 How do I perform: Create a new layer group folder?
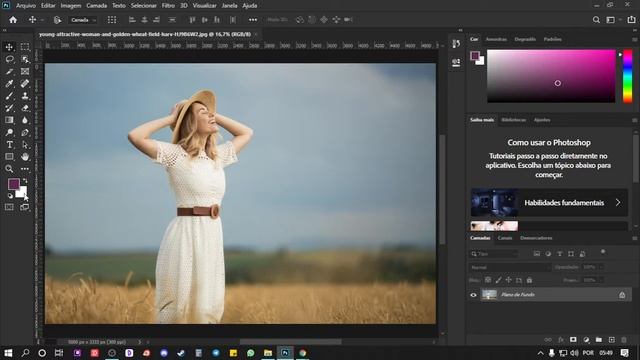pyautogui.click(x=599, y=340)
